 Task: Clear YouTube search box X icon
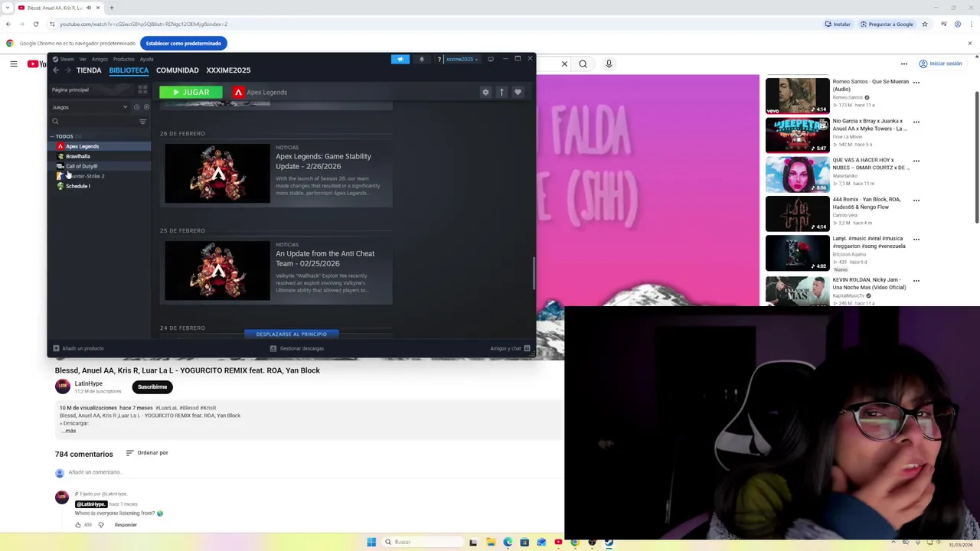564,64
